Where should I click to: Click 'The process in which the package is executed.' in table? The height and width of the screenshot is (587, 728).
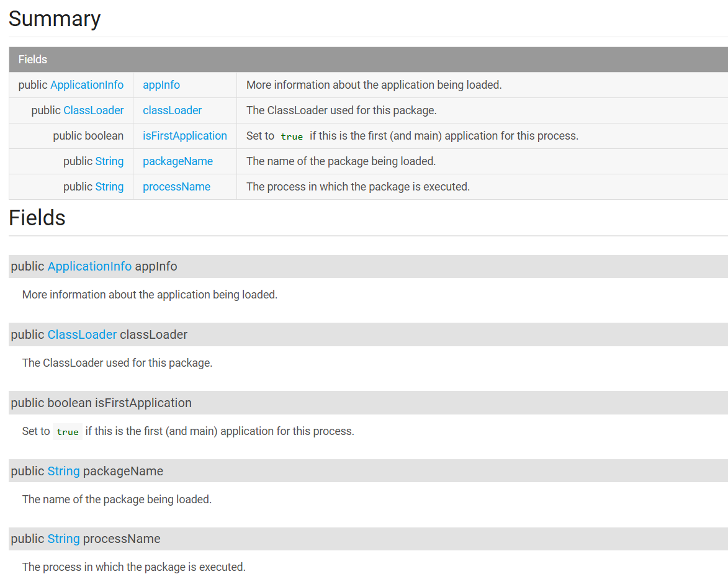tap(358, 187)
